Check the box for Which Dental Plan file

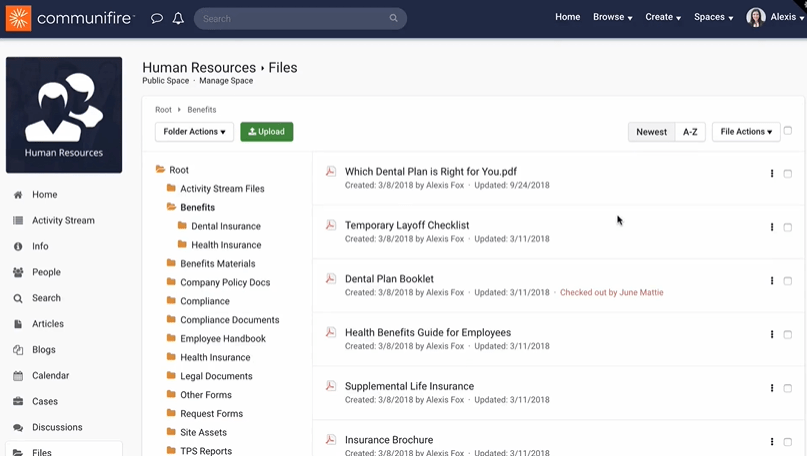(788, 174)
